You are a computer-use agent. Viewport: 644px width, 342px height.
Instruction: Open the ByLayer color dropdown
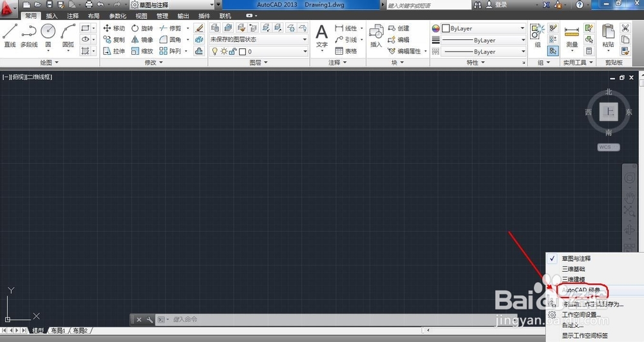484,28
